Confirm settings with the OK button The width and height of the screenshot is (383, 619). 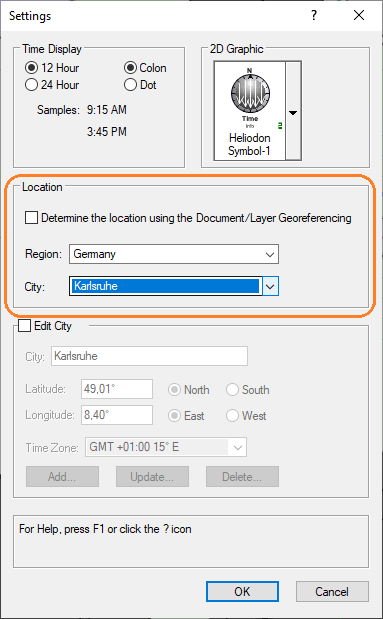[242, 591]
